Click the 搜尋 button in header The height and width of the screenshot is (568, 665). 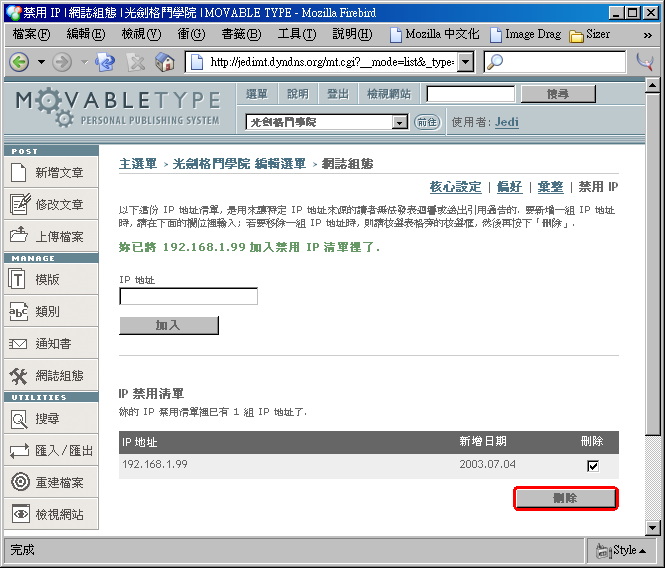click(x=558, y=94)
